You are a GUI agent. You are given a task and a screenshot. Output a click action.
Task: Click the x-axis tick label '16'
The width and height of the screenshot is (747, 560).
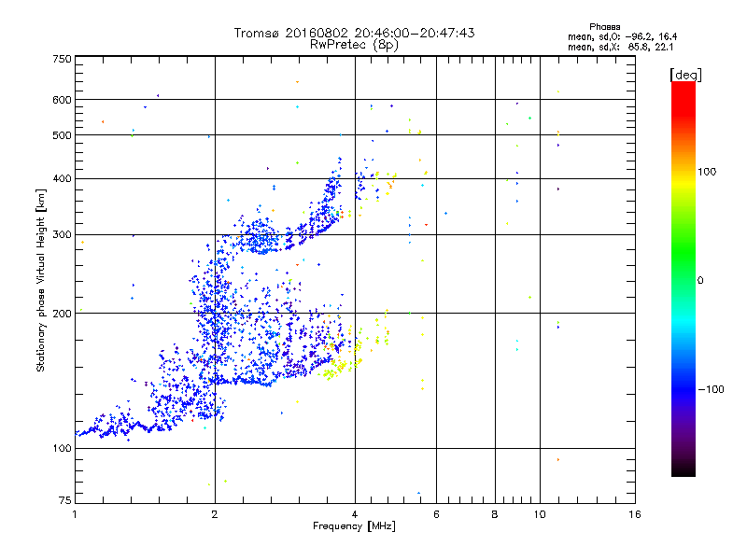pos(635,514)
